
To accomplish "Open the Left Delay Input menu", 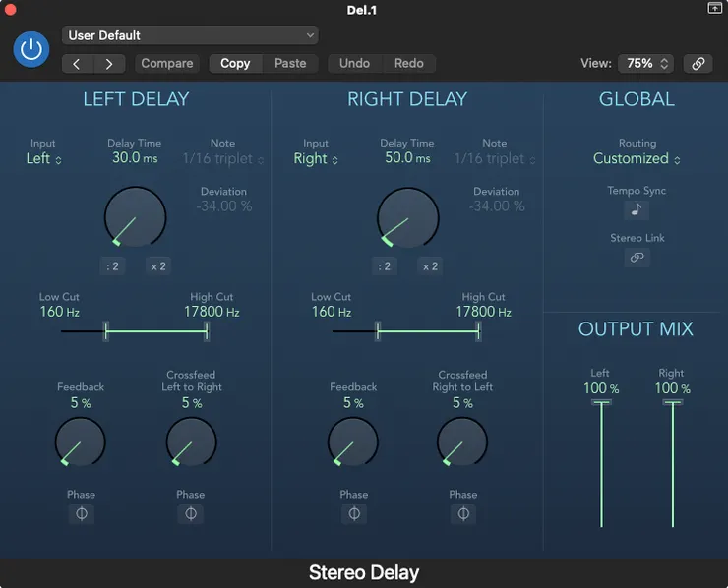I will tap(43, 158).
